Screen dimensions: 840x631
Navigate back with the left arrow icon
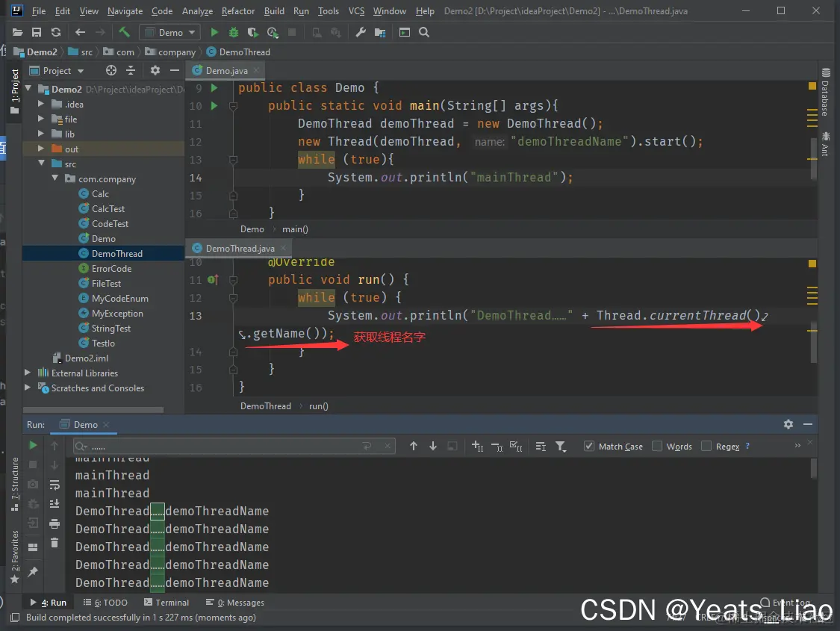pos(81,33)
